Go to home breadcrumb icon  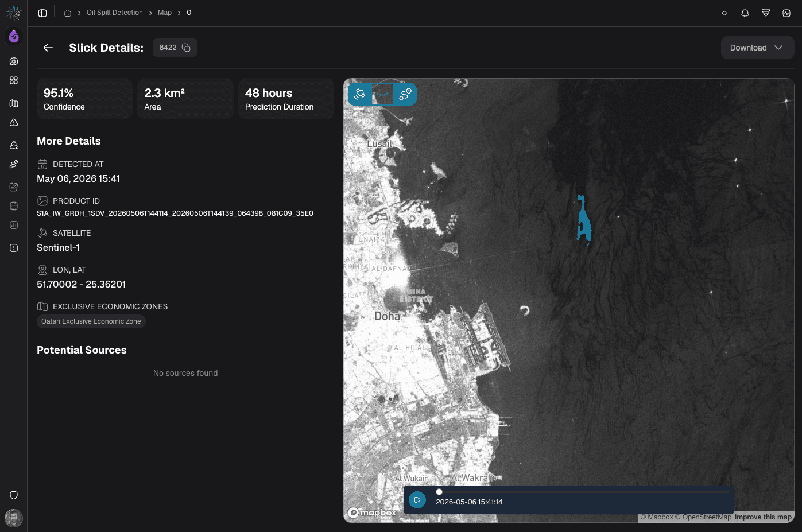68,13
